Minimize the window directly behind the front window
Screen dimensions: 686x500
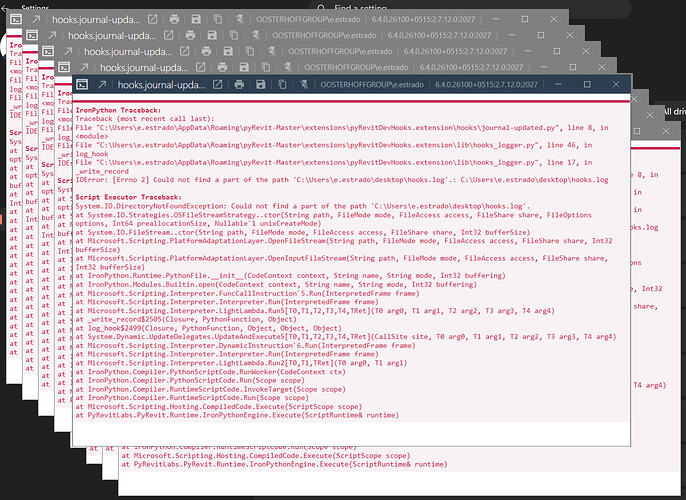(544, 67)
